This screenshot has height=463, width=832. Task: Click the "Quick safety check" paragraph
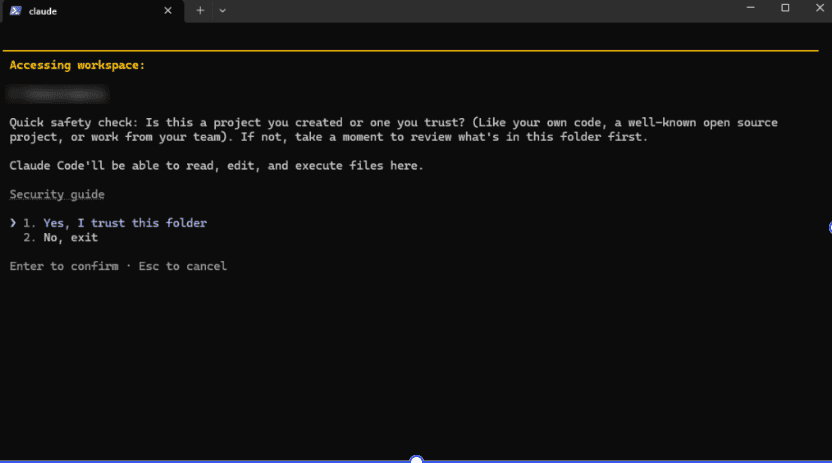tap(393, 129)
